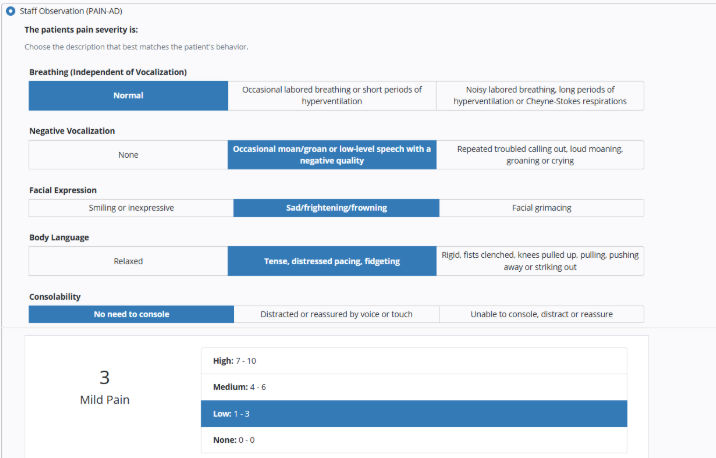
Task: Select Noisy labored breathing, Cheyne-Stokes option
Action: 540,96
